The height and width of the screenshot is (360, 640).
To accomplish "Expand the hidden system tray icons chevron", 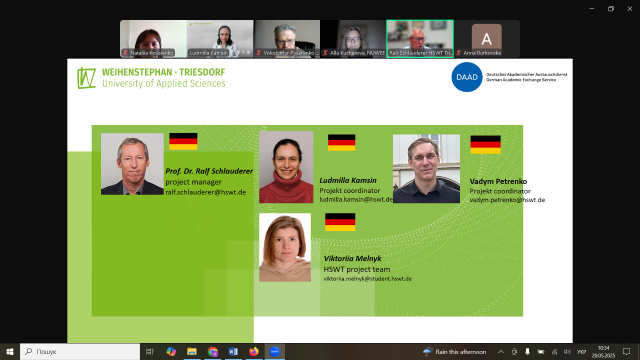I will click(501, 351).
